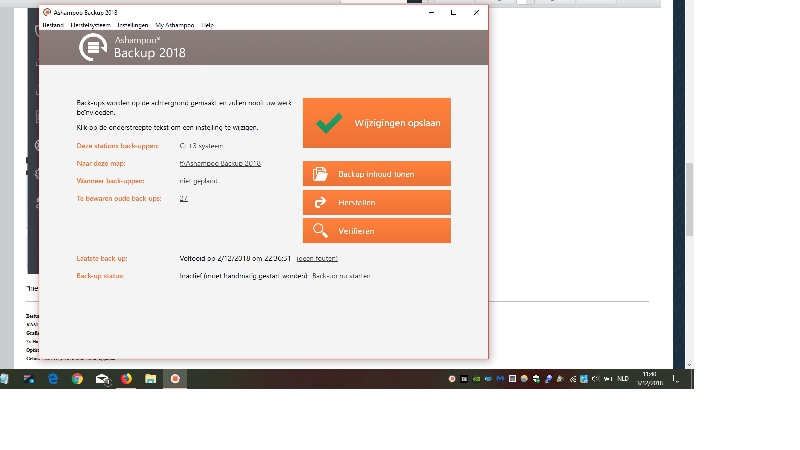Click the Wijzigingen opslaan button
800x450 pixels.
(377, 123)
